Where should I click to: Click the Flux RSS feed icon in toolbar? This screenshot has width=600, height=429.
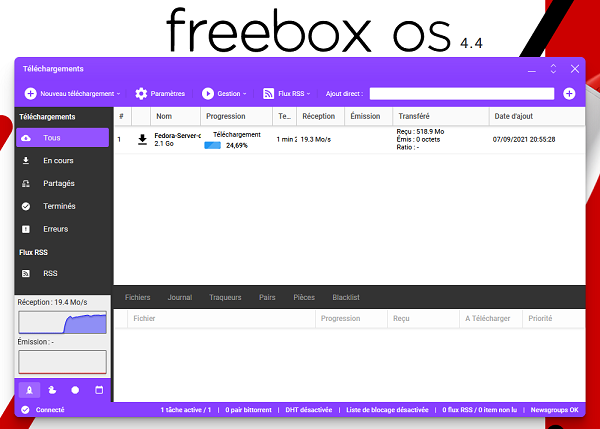point(269,94)
